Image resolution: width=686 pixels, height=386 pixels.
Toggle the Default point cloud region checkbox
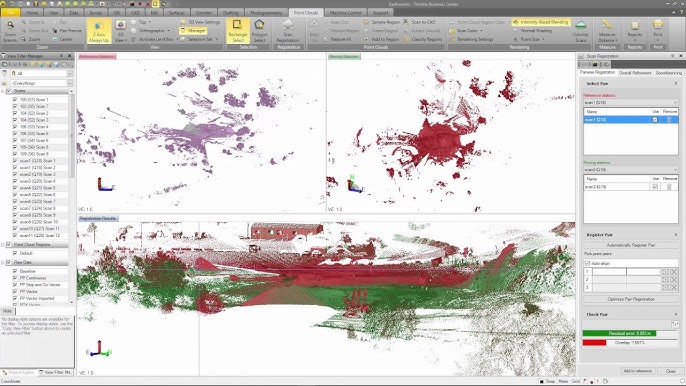point(15,253)
